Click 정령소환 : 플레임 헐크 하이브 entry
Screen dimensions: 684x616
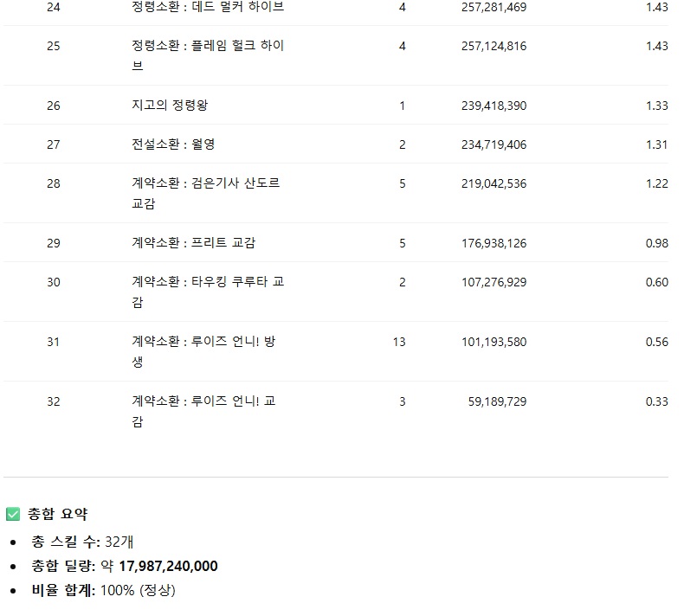point(208,55)
